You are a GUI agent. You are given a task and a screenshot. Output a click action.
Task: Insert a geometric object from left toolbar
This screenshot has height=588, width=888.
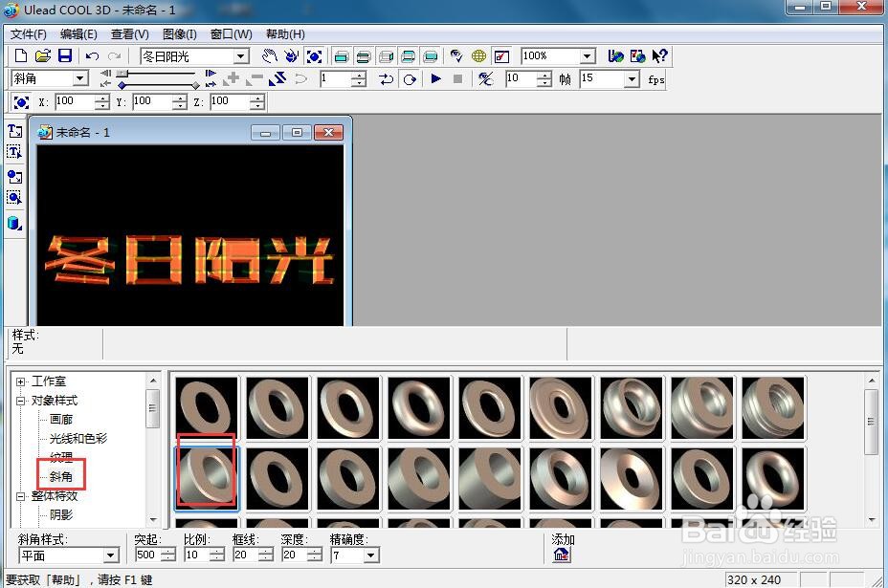tap(14, 223)
